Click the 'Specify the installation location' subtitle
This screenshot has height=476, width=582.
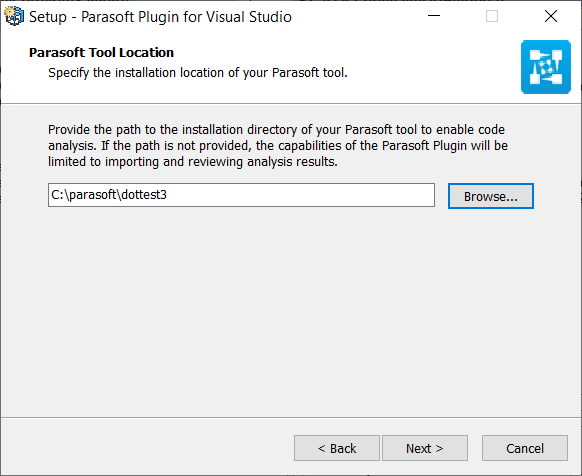coord(198,73)
